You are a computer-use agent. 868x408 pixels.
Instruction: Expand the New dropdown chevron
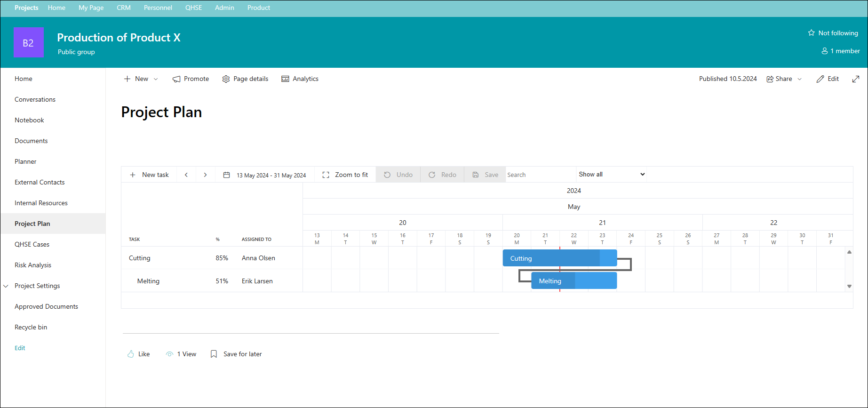point(156,79)
